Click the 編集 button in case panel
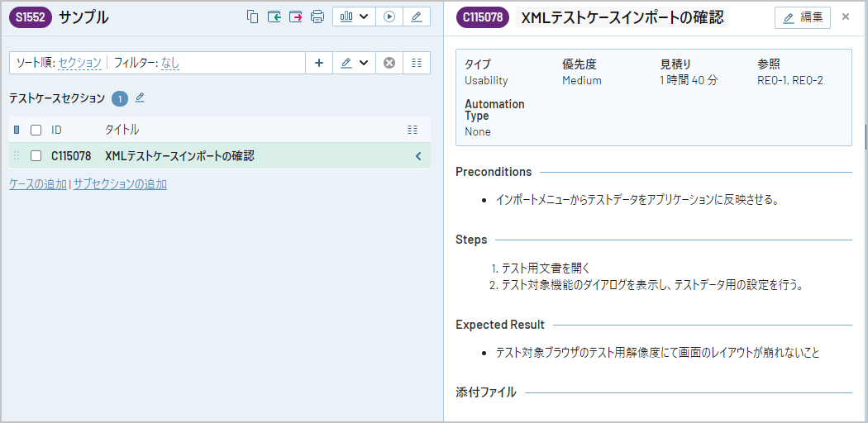This screenshot has height=423, width=868. [x=802, y=17]
